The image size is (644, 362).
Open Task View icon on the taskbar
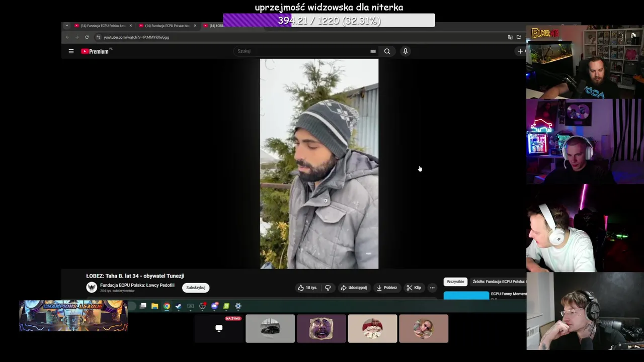pos(143,306)
